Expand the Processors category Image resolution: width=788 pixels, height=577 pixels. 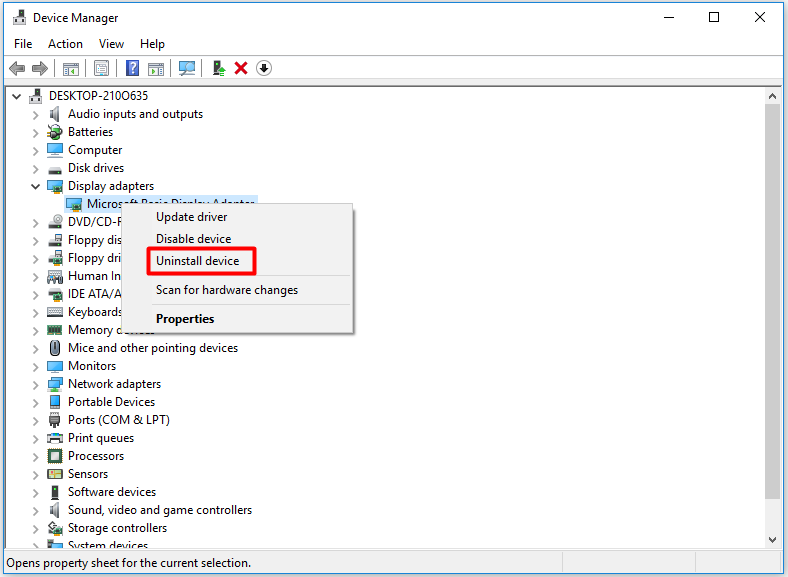point(35,457)
